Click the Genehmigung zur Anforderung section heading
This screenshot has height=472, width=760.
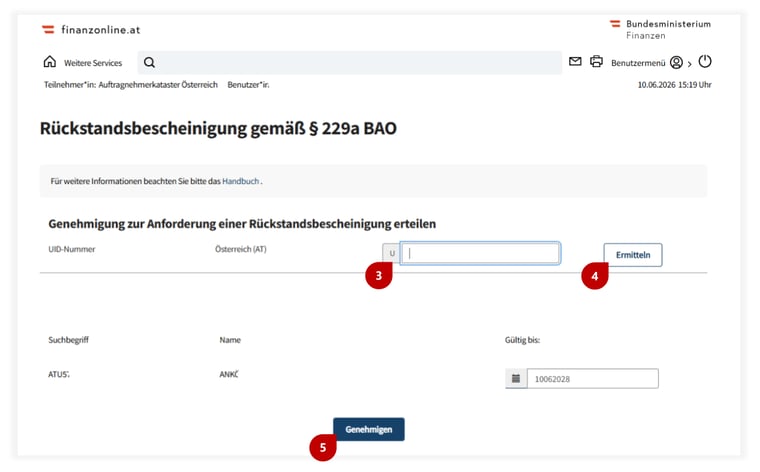point(242,224)
